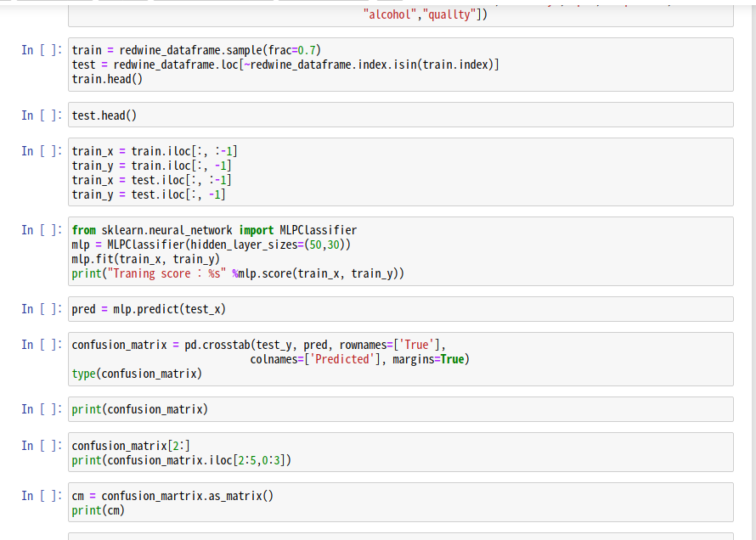The height and width of the screenshot is (540, 756).
Task: Select the test.head() cell
Action: [x=401, y=115]
